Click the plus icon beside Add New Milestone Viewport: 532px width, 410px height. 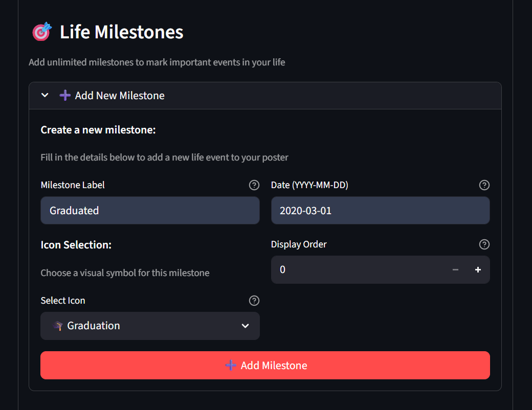(x=65, y=95)
